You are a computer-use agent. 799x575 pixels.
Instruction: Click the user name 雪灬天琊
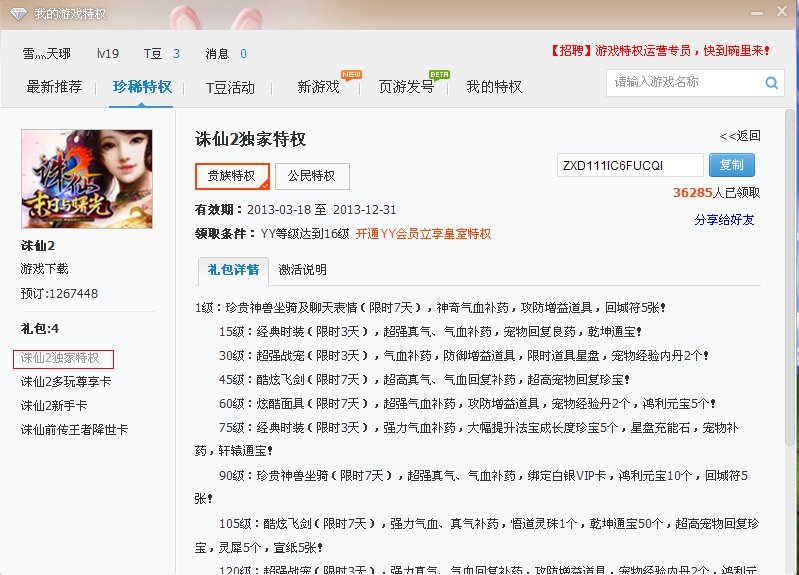[x=46, y=54]
